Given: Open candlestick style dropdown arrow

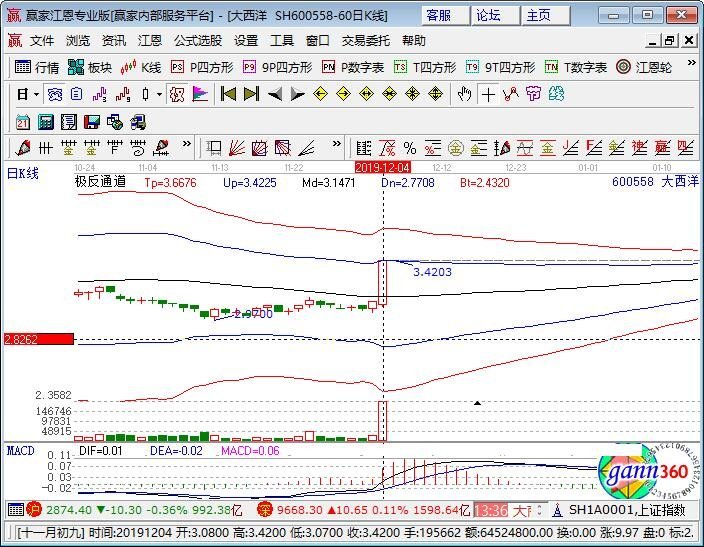Looking at the screenshot, I should click(x=159, y=94).
